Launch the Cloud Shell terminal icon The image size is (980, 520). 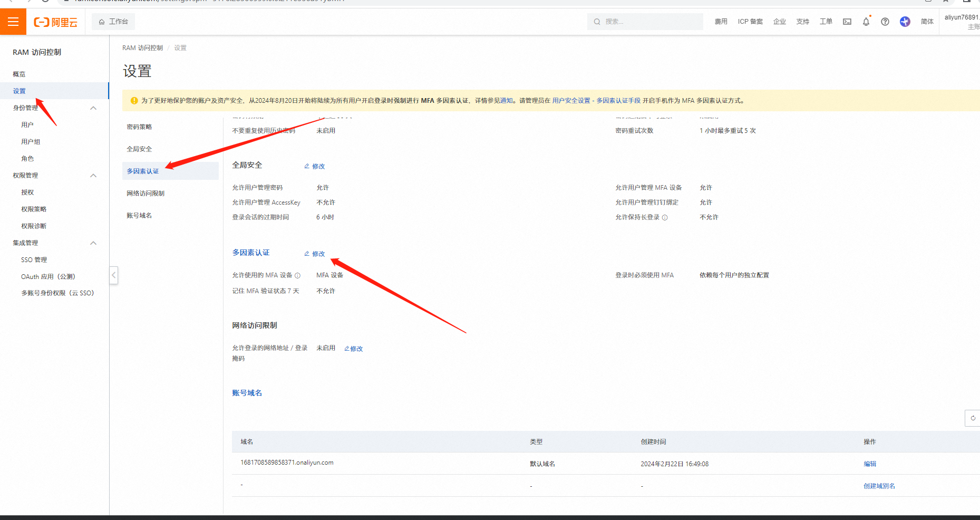[847, 22]
